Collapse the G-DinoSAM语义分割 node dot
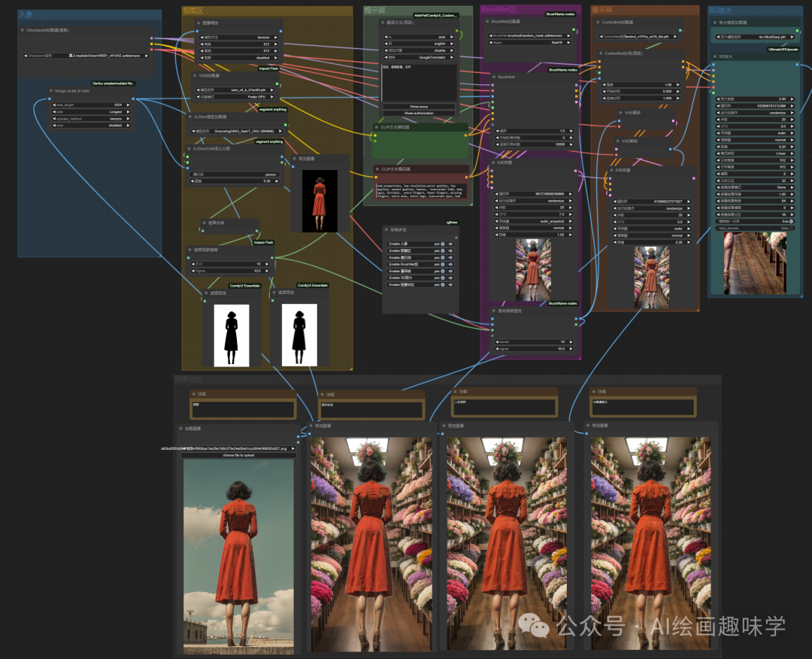 point(189,148)
